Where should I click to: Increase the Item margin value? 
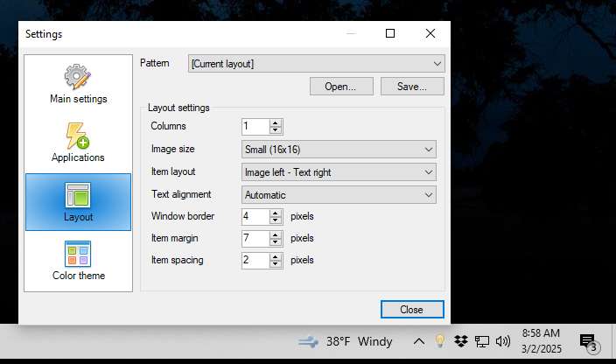click(x=276, y=234)
